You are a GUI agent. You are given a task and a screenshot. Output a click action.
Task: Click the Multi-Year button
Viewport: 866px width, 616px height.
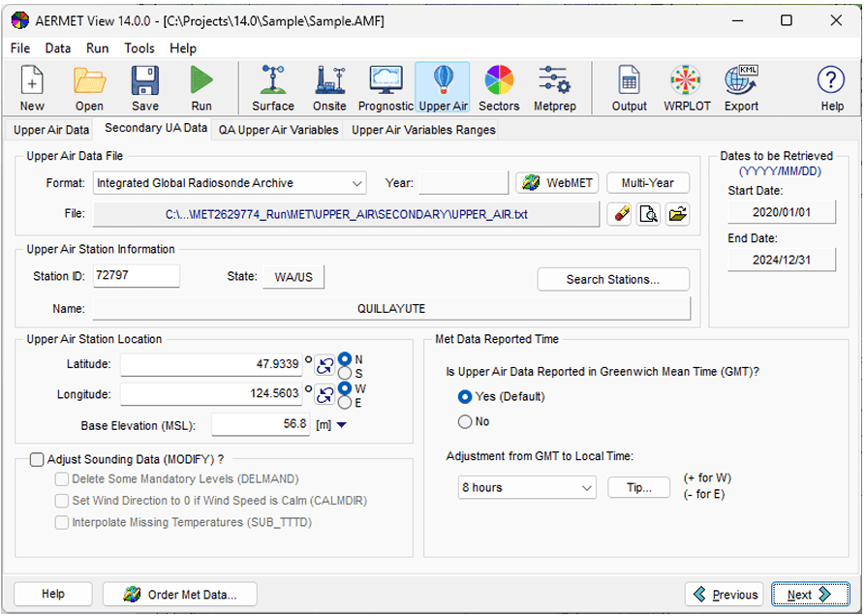pyautogui.click(x=648, y=183)
